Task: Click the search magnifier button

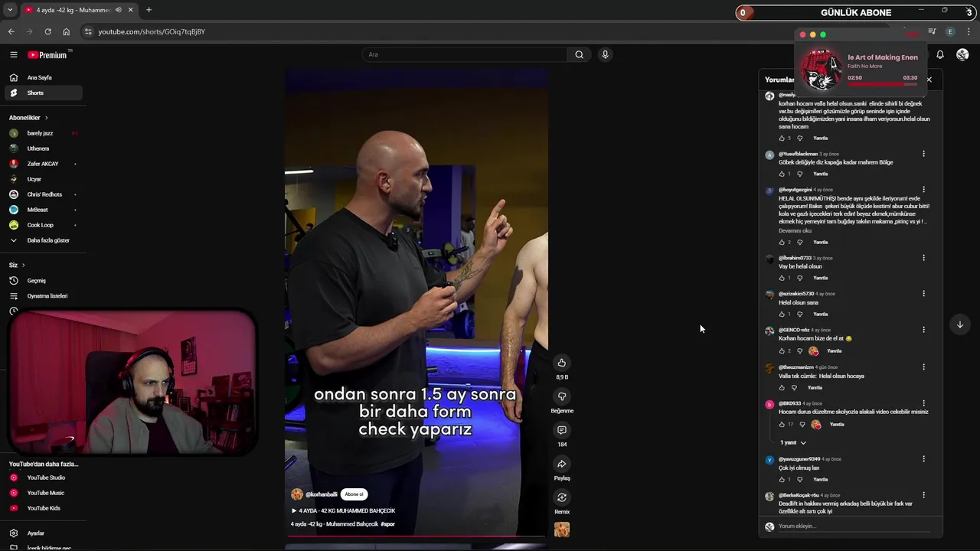Action: click(x=579, y=54)
